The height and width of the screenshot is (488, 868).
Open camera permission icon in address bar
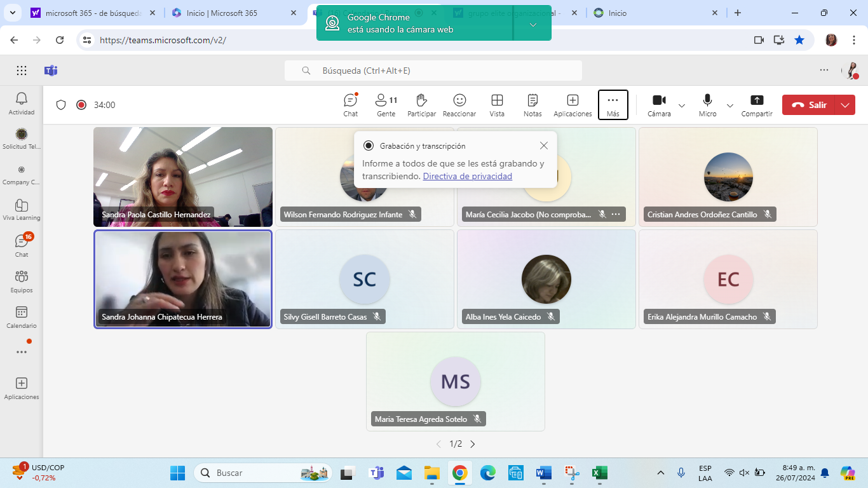[759, 40]
